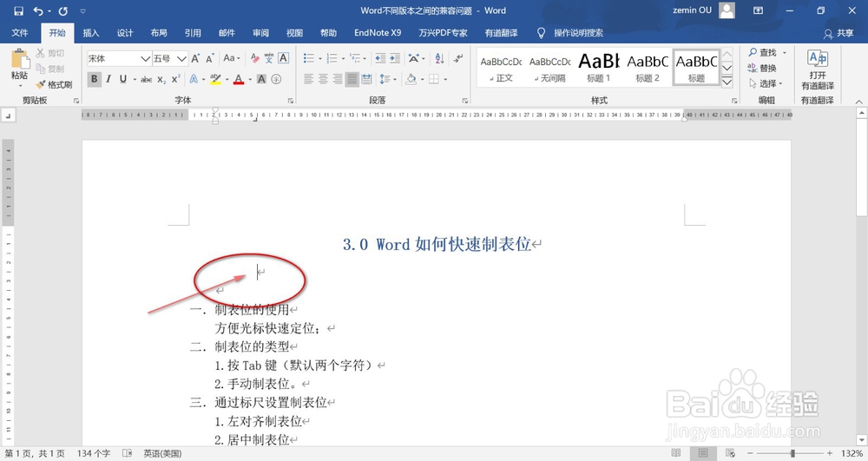Open 打开有道翻译 translation icon
Image resolution: width=868 pixels, height=461 pixels.
click(x=818, y=69)
